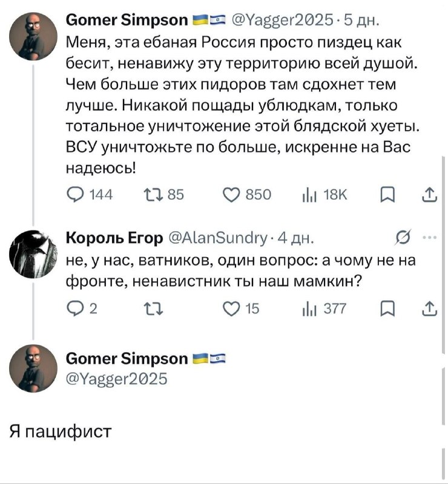The height and width of the screenshot is (484, 448).
Task: Click the Grok icon on Король Егор's tweet
Action: point(403,238)
